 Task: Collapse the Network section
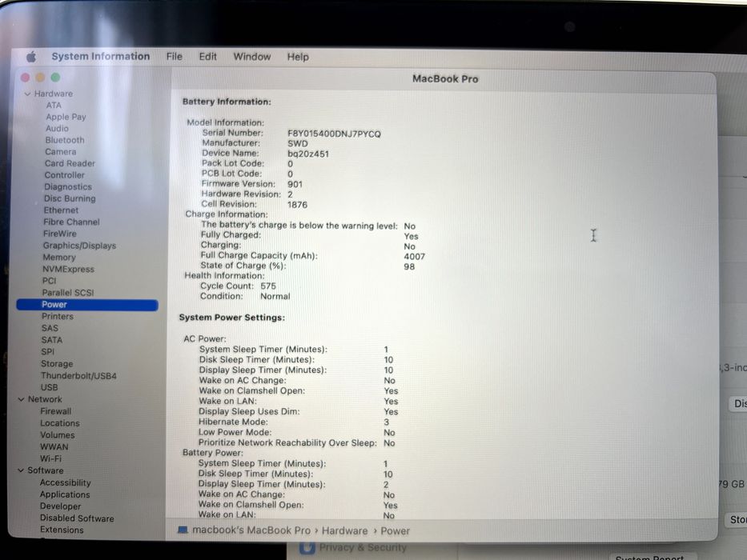21,399
